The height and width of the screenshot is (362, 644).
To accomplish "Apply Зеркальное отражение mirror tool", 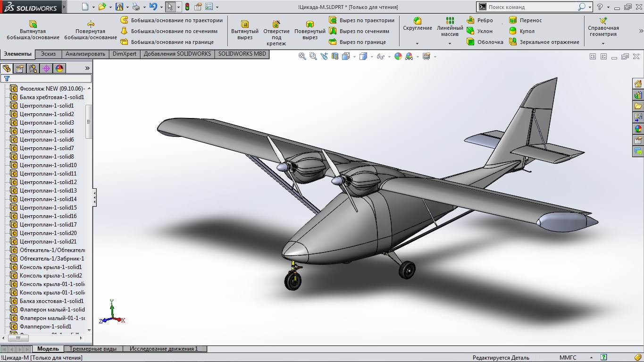I will coord(544,42).
